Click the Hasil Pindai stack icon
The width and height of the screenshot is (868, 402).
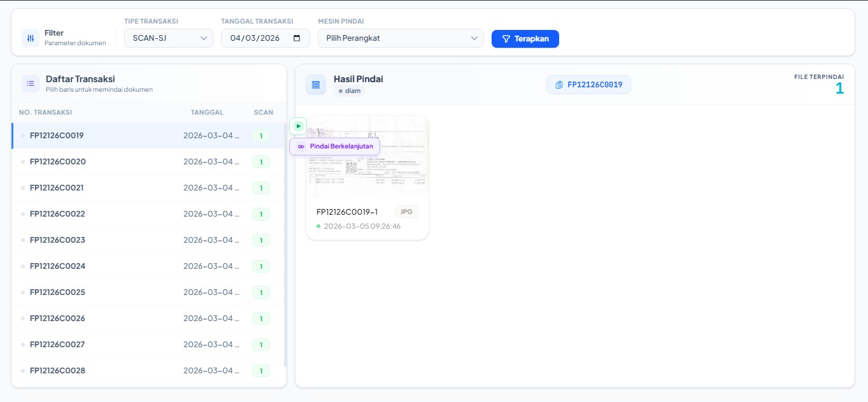pos(316,85)
